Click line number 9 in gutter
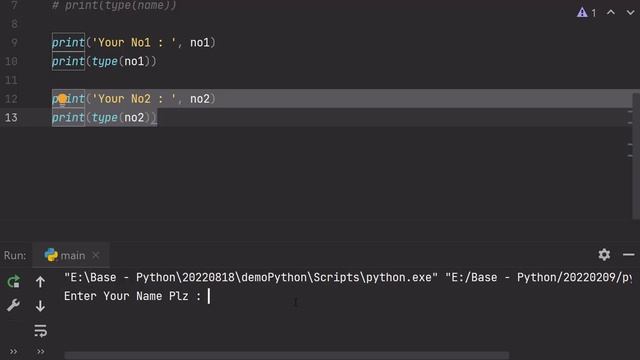Viewport: 640px width, 360px height. point(14,42)
